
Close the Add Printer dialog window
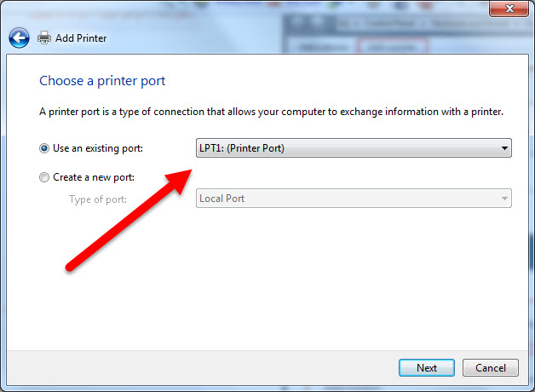pos(509,9)
